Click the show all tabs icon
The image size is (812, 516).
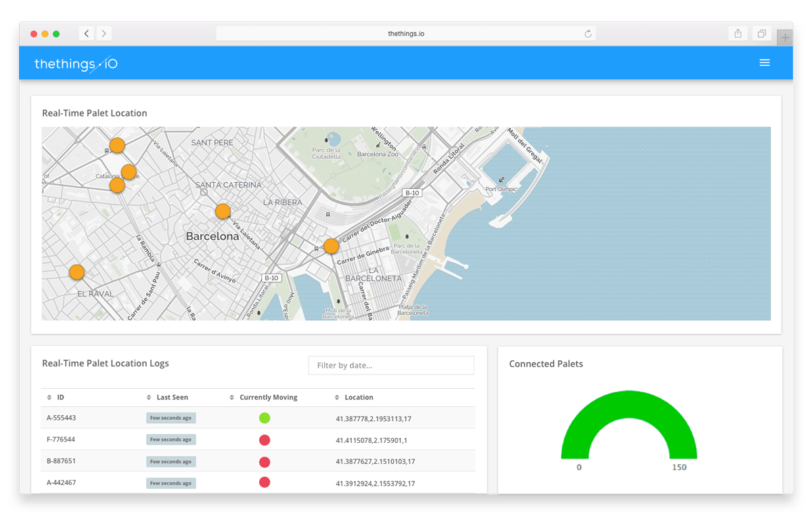click(761, 33)
